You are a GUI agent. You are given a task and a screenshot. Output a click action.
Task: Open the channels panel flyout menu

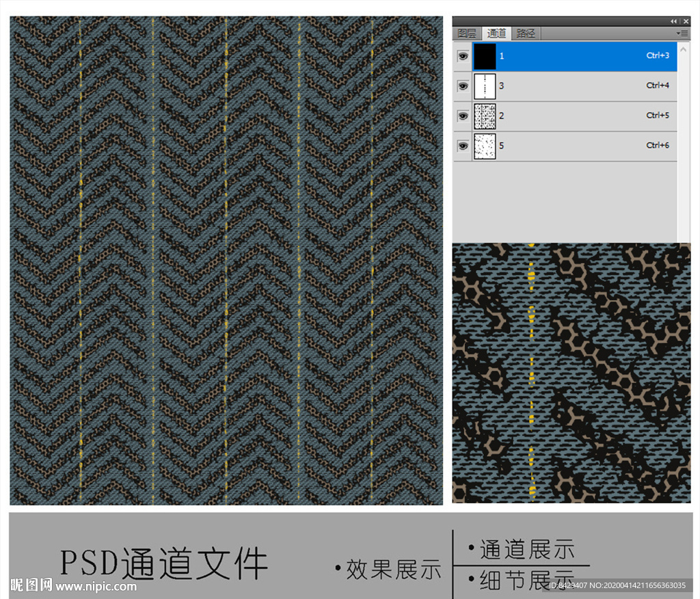tap(682, 34)
